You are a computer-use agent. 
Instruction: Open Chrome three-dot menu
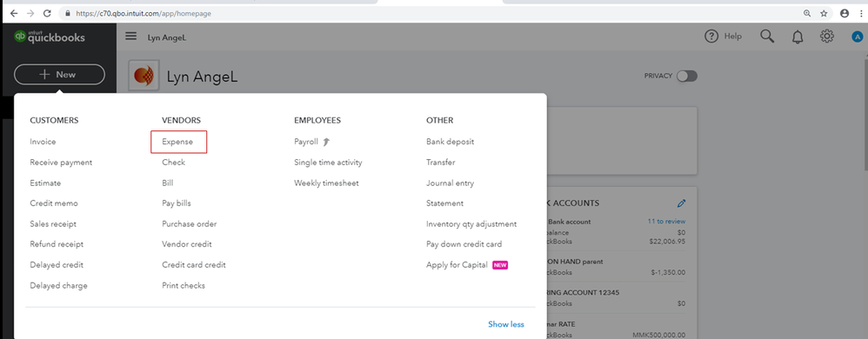coord(861,13)
